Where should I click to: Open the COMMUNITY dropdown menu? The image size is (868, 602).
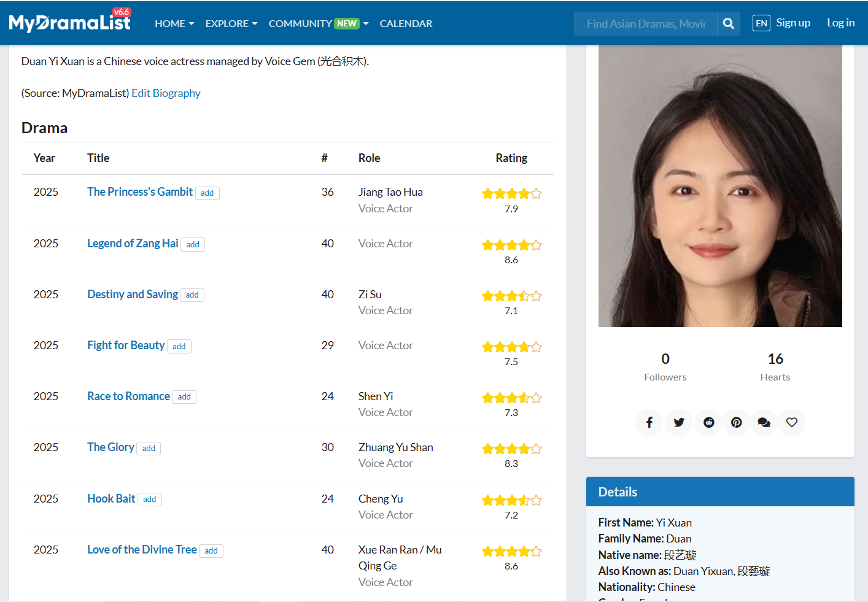319,23
